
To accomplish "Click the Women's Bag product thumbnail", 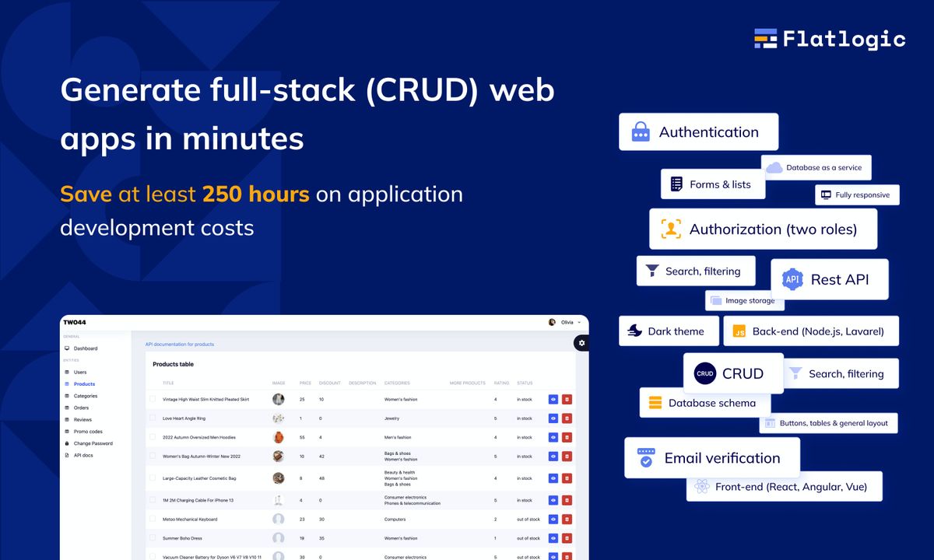I will point(278,457).
